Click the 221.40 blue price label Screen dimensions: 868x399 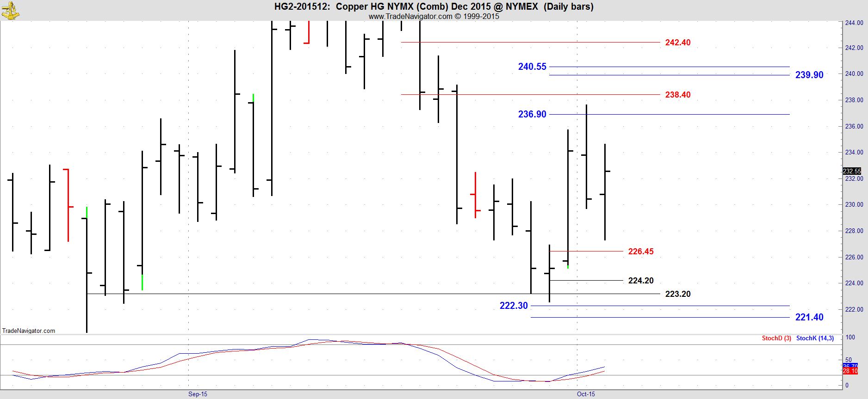(x=809, y=317)
